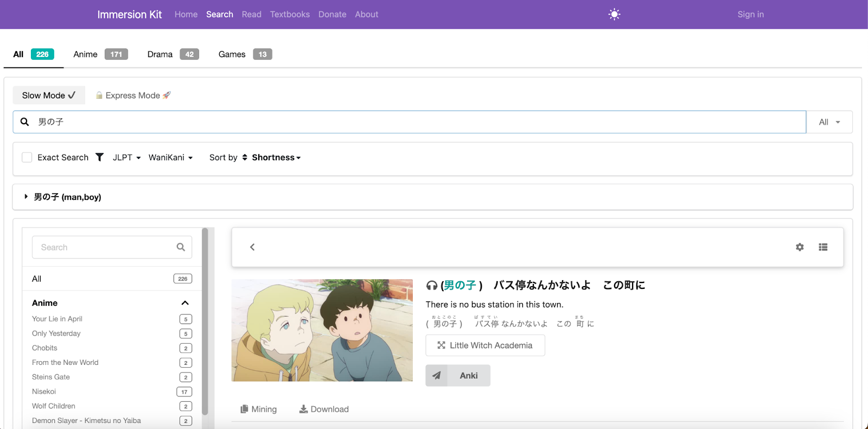Go back with the left chevron

click(x=252, y=247)
